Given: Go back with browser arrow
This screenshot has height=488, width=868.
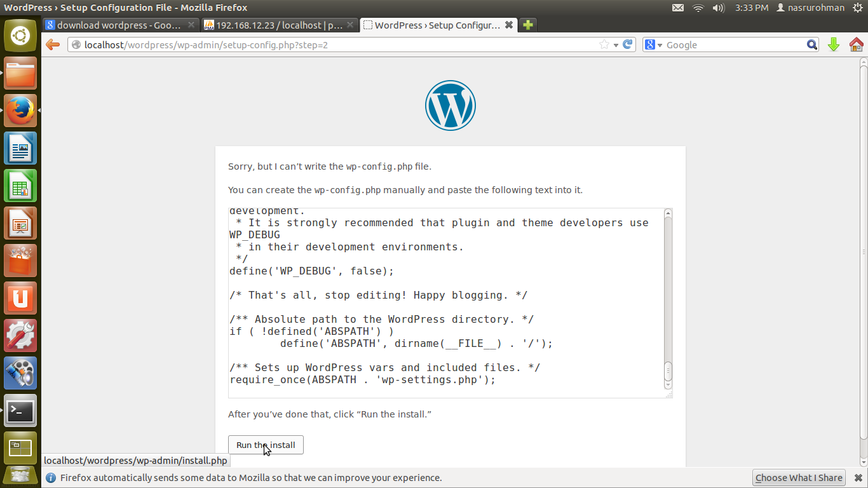Looking at the screenshot, I should tap(53, 44).
